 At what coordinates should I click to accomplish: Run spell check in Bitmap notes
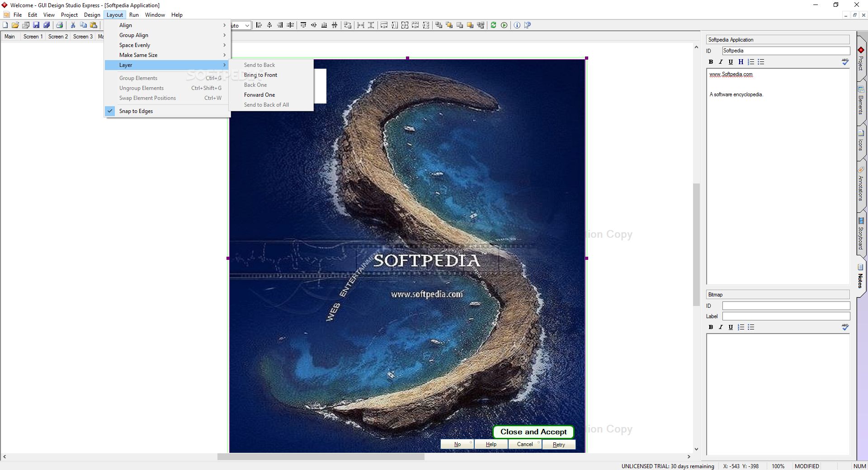click(x=845, y=327)
